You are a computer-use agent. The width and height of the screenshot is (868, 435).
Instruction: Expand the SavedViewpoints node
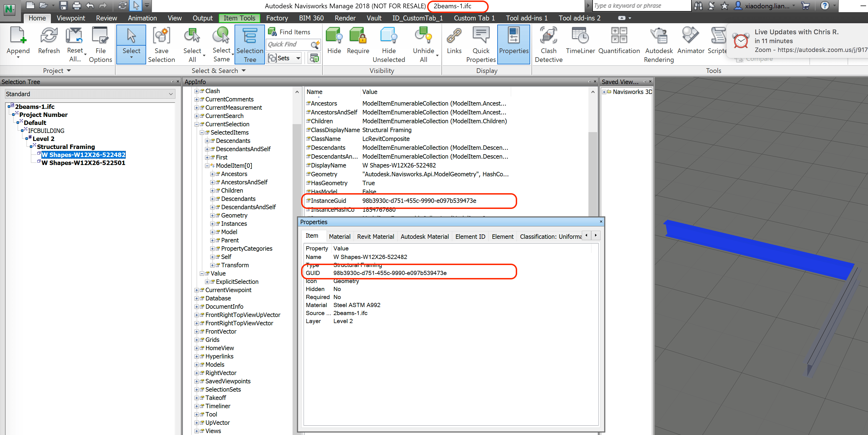(x=196, y=381)
